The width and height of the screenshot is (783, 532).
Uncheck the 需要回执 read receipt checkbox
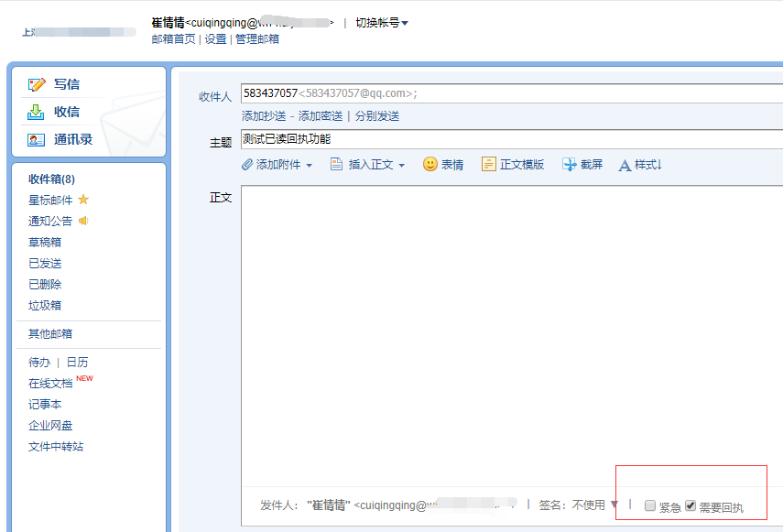point(690,505)
